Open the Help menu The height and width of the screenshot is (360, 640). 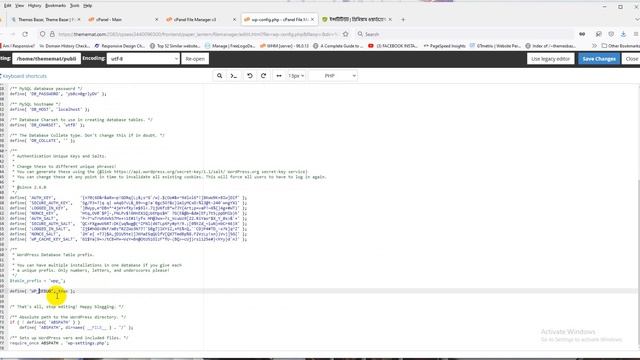pyautogui.click(x=87, y=6)
